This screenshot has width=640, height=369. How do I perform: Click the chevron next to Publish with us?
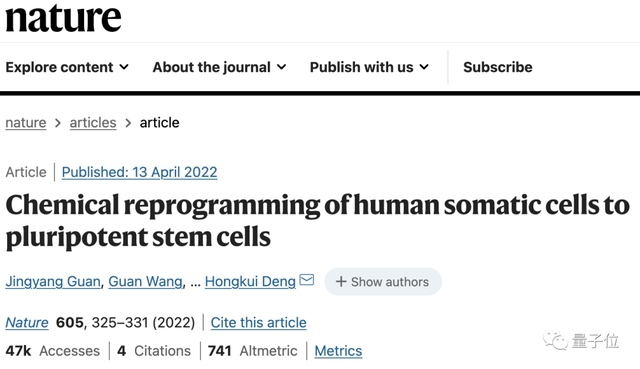(x=424, y=67)
